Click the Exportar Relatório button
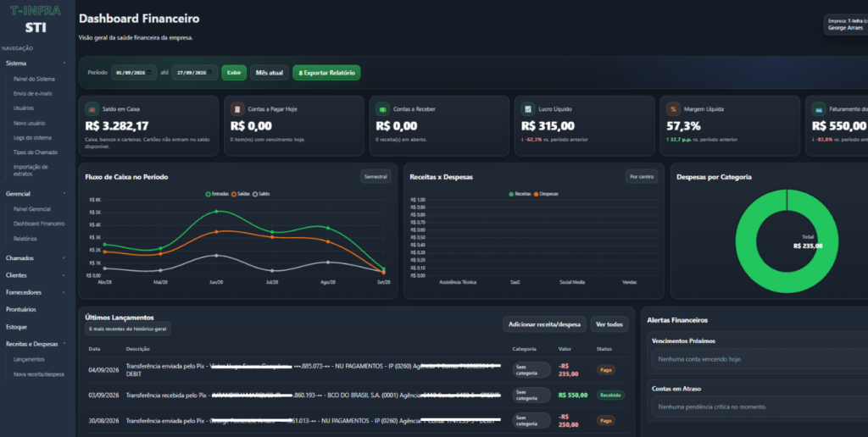Image resolution: width=868 pixels, height=437 pixels. (x=326, y=73)
